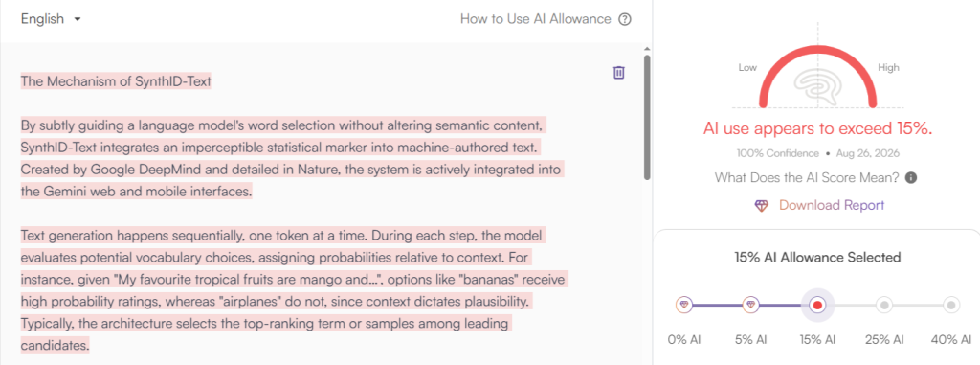Viewport: 980px width, 365px height.
Task: Open What Does the AI Score Mean
Action: point(807,178)
